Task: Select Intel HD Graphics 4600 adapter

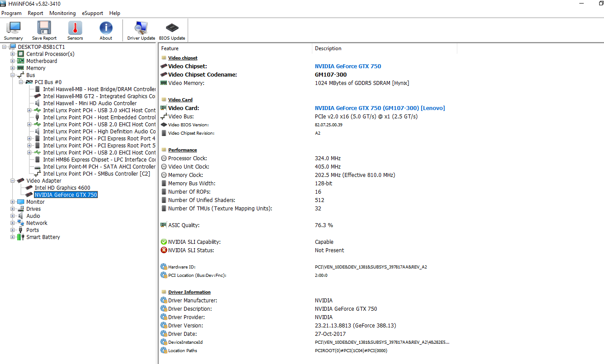Action: pos(63,188)
